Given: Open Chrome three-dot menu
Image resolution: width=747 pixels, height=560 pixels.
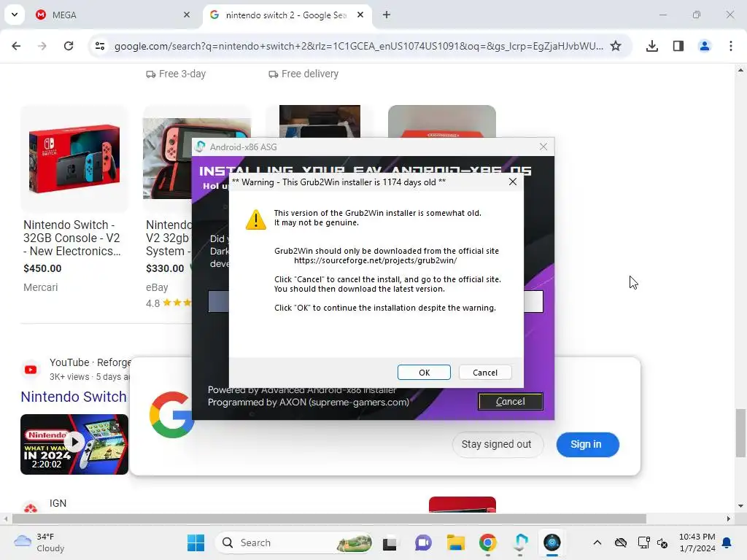Looking at the screenshot, I should 731,46.
